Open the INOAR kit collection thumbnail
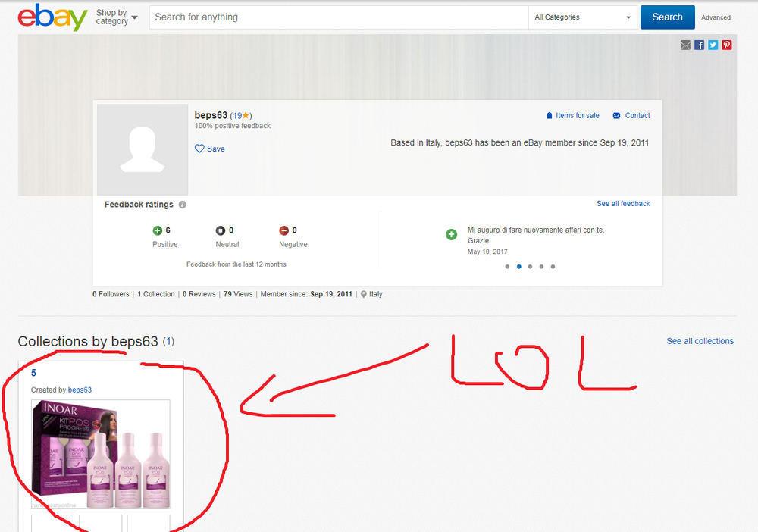 point(100,454)
